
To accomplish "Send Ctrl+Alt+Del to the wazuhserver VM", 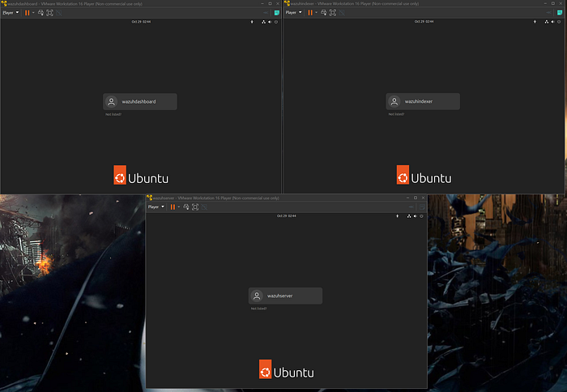I will [x=186, y=207].
